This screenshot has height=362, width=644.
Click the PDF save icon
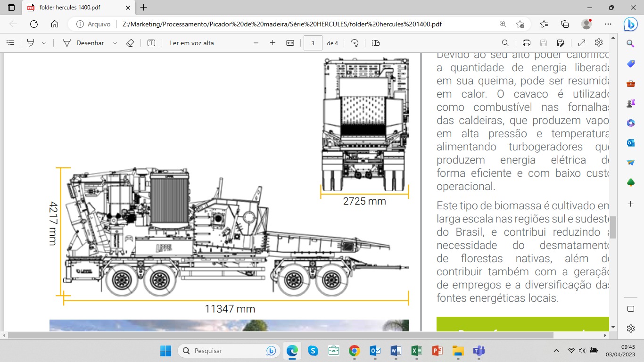click(x=544, y=43)
